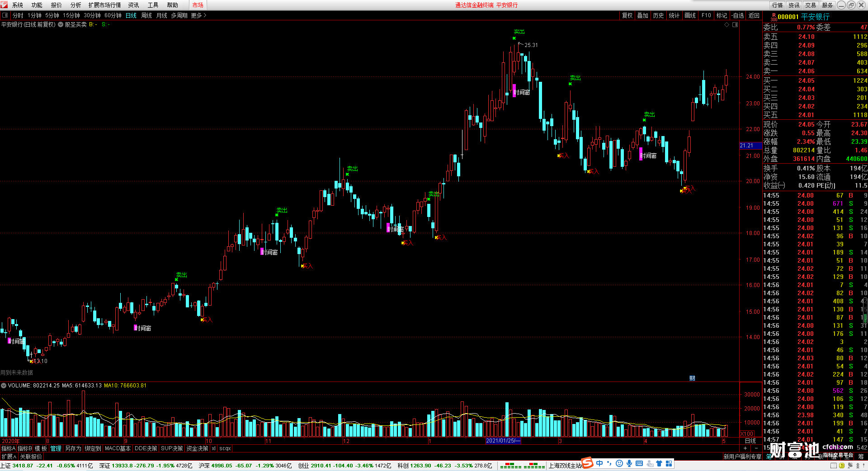Viewport: 868px width, 471px height.
Task: Click the yellow coin icon in bottom-right status bar
Action: click(x=841, y=466)
